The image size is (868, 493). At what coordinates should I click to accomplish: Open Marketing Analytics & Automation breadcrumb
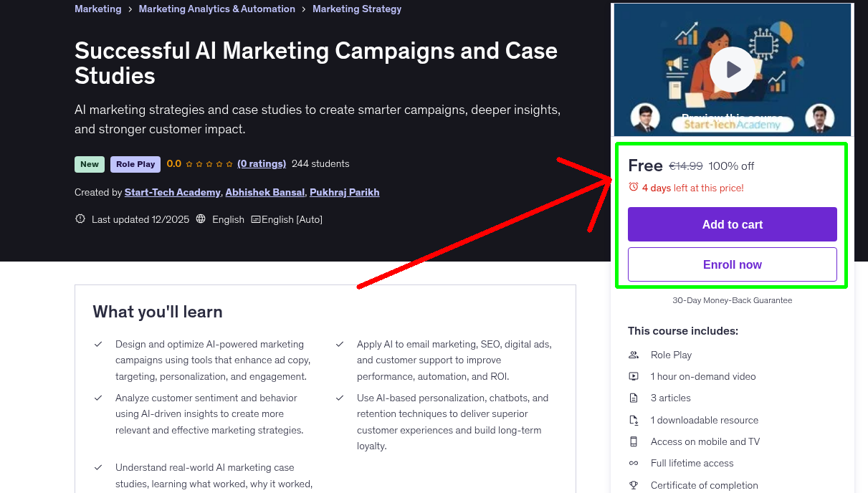tap(216, 9)
